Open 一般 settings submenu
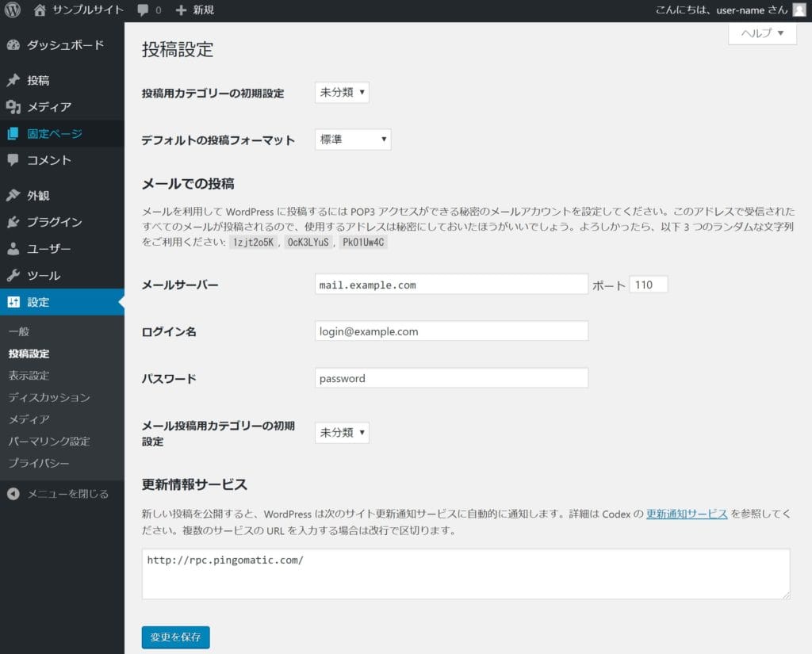The image size is (812, 654). 19,331
